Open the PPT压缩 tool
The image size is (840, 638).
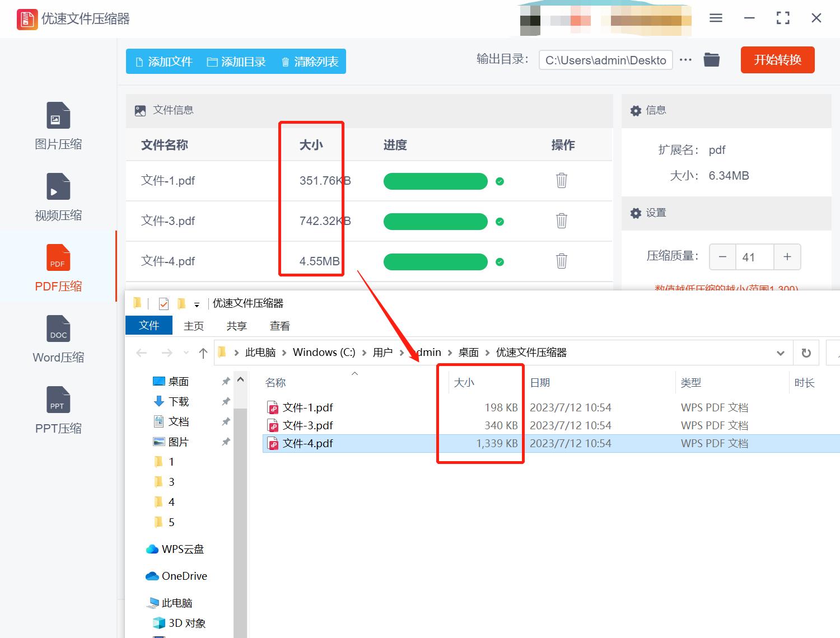(58, 410)
